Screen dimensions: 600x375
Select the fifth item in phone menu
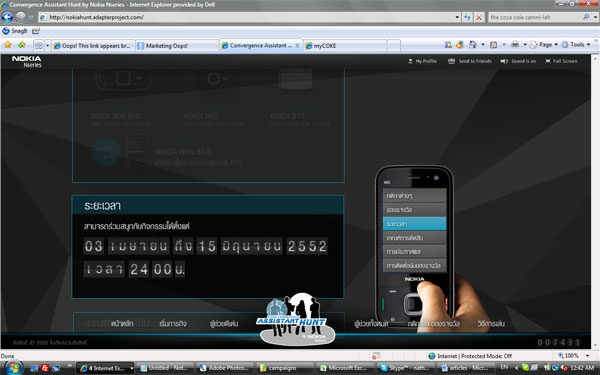coord(414,251)
